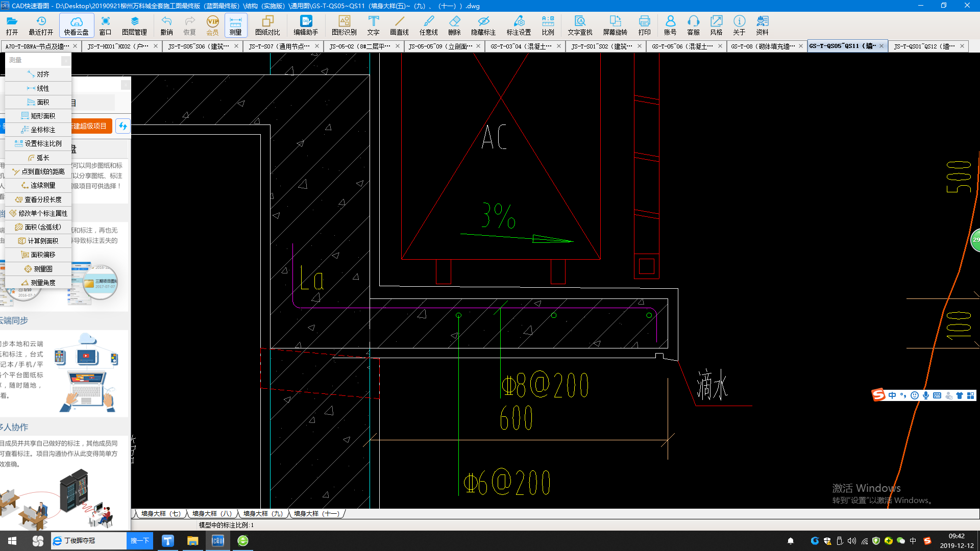Click the 窗口 window zoom icon
Image resolution: width=980 pixels, height=551 pixels.
coord(105,25)
